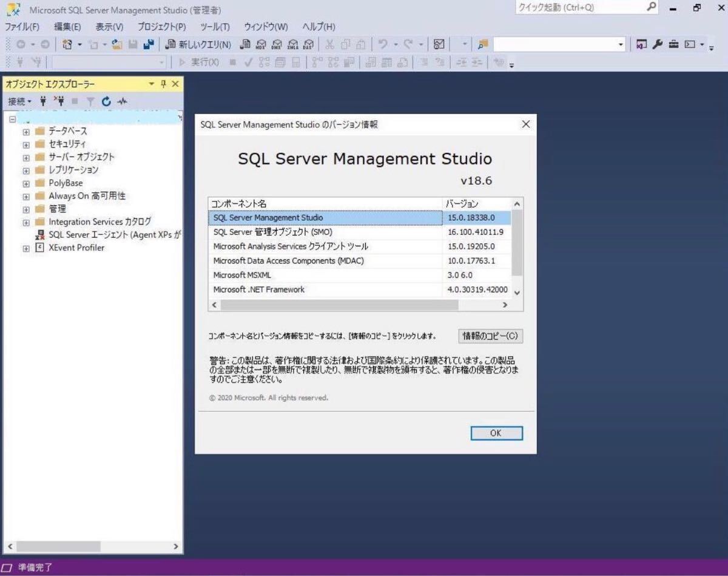The image size is (728, 576).
Task: Click the Activity Monitor toolbar icon
Action: [x=439, y=44]
